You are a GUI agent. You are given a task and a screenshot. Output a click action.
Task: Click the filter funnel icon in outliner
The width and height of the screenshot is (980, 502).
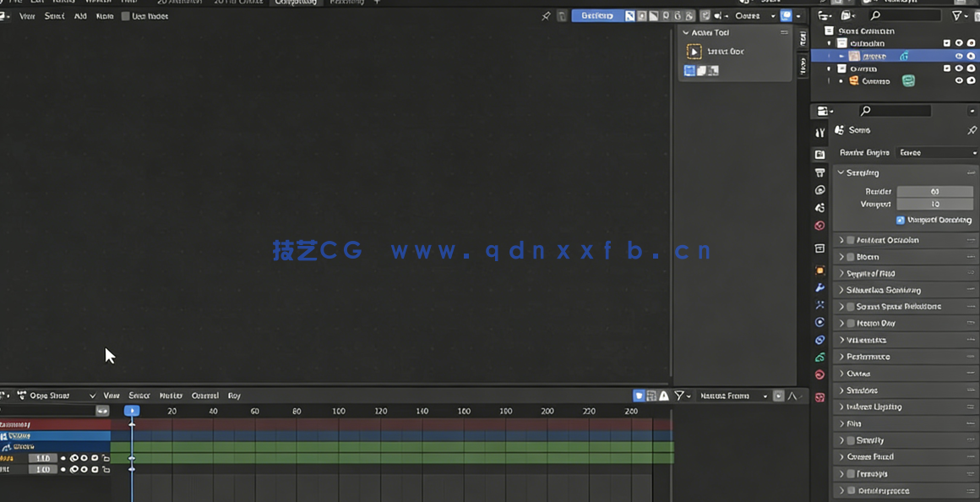957,15
